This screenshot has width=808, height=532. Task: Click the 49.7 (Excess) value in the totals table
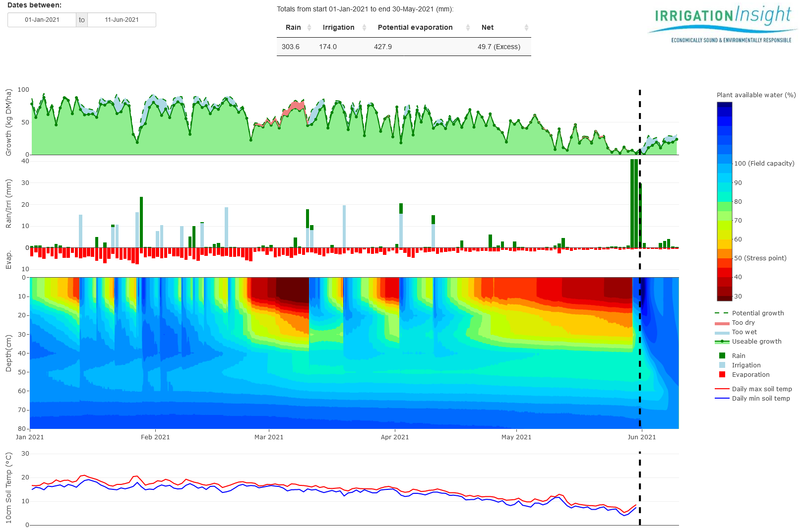(x=498, y=47)
